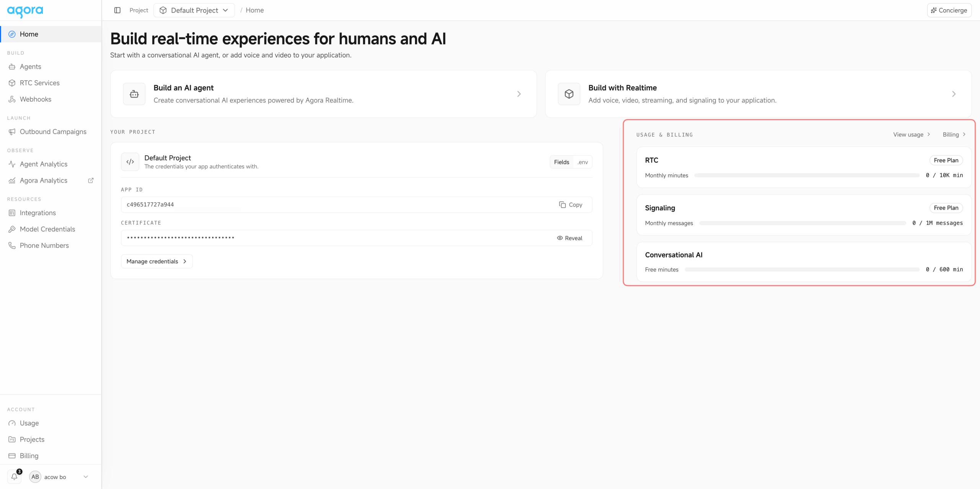Click the cube icon in project selector

tap(163, 10)
